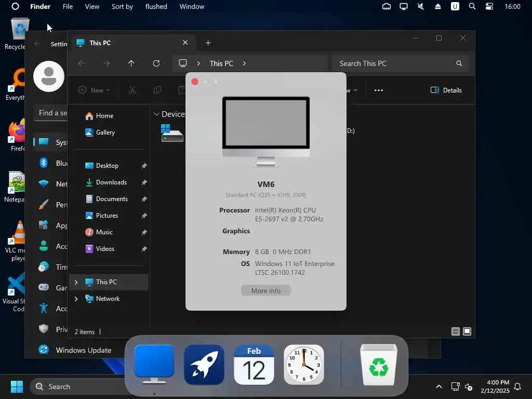Click the Settings user avatar
The image size is (532, 399).
49,76
